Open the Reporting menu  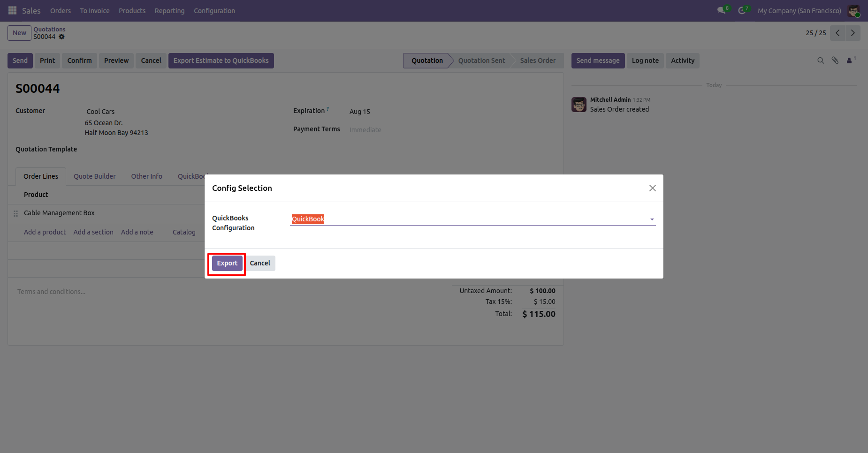coord(169,11)
